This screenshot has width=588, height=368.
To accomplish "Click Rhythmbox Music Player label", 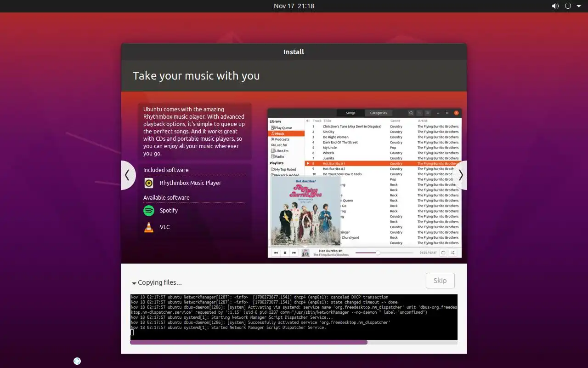I will (191, 183).
